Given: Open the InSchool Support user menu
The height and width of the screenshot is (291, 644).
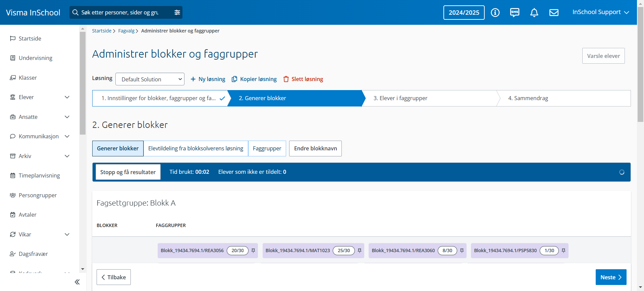Looking at the screenshot, I should point(600,12).
